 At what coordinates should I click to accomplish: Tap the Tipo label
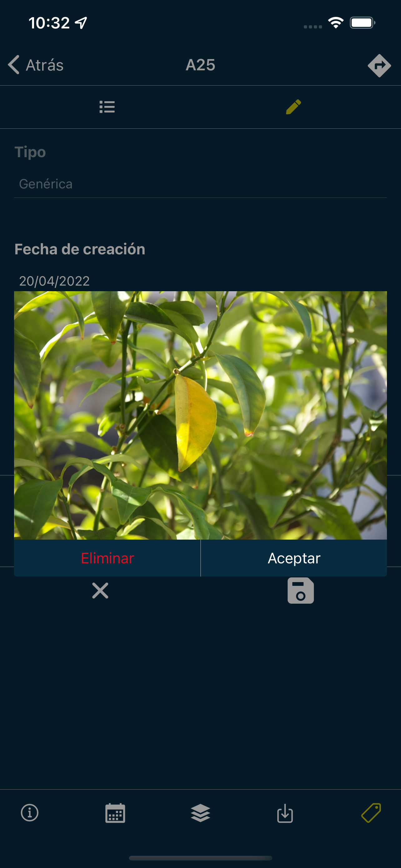(30, 152)
